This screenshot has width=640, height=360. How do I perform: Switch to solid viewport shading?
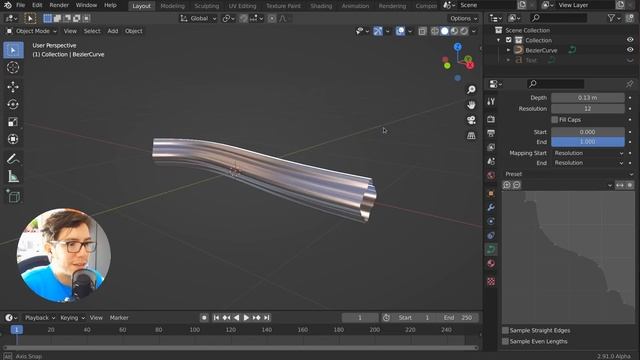[x=444, y=31]
